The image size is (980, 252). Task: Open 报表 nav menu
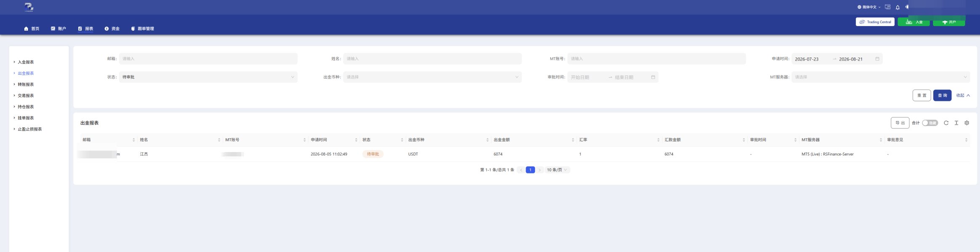point(85,29)
